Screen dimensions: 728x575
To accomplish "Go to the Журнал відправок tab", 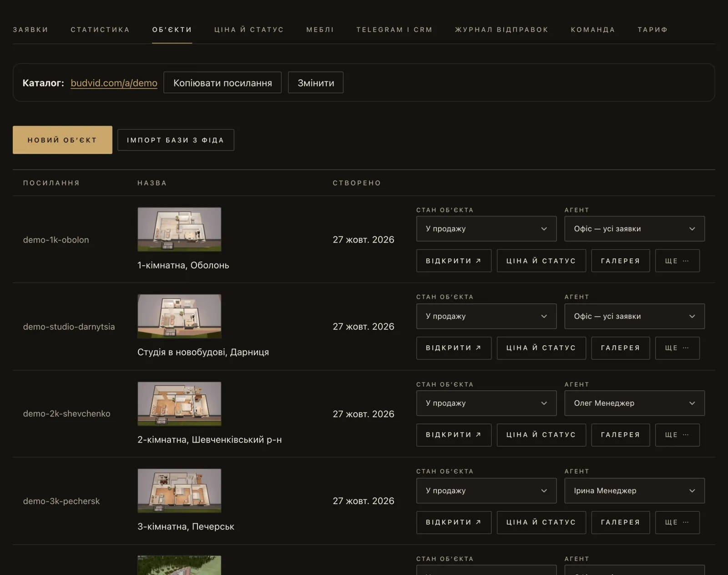I will (501, 30).
